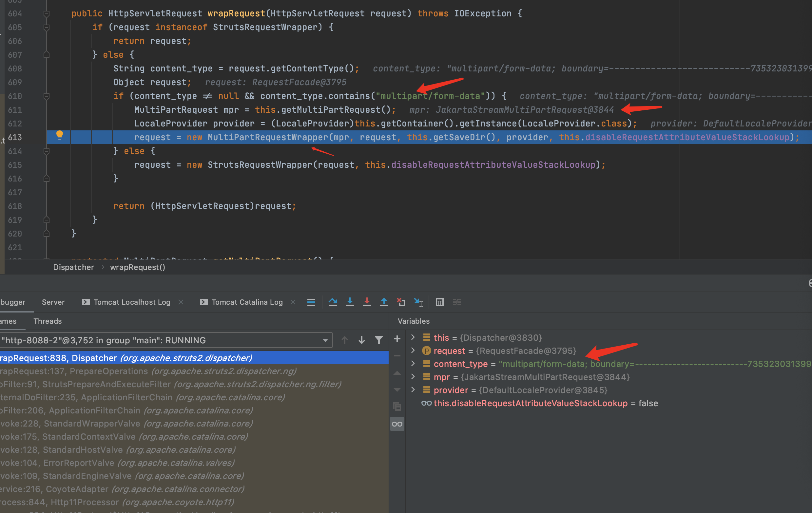Image resolution: width=812 pixels, height=513 pixels.
Task: Select ApplicationFilterChain doFilter:206 frame
Action: click(194, 410)
